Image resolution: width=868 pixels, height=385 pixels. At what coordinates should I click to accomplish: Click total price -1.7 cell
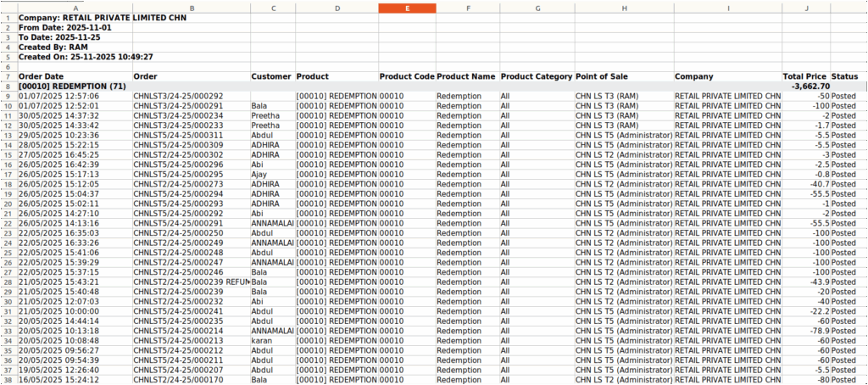[x=806, y=126]
